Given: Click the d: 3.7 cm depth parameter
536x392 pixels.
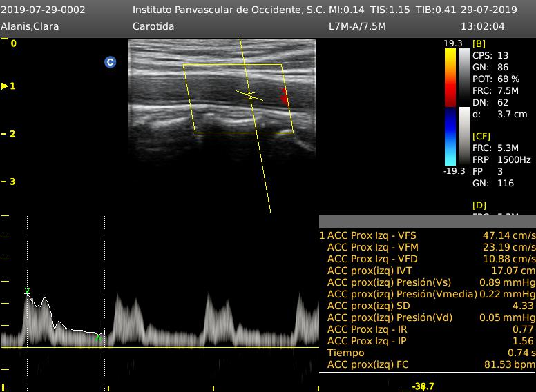Looking at the screenshot, I should tap(500, 114).
